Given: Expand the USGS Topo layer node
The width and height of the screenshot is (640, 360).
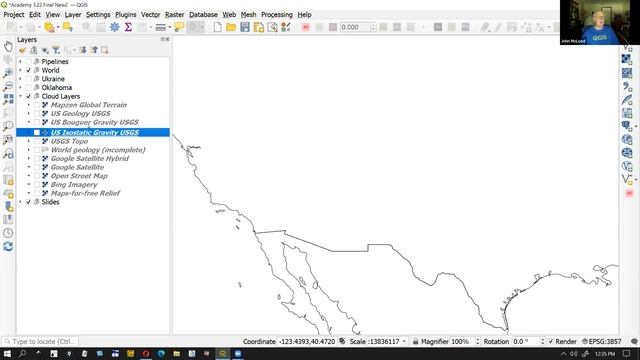Looking at the screenshot, I should [x=29, y=141].
